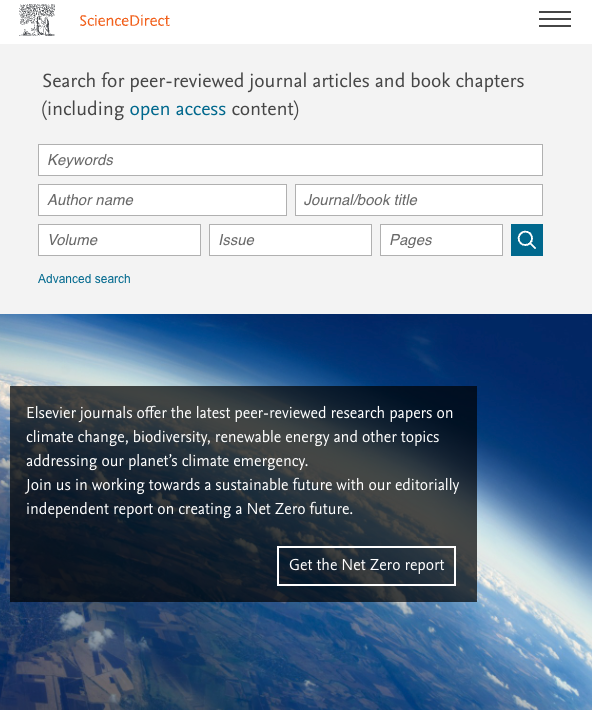This screenshot has height=710, width=592.
Task: Open Advanced search
Action: coord(84,279)
